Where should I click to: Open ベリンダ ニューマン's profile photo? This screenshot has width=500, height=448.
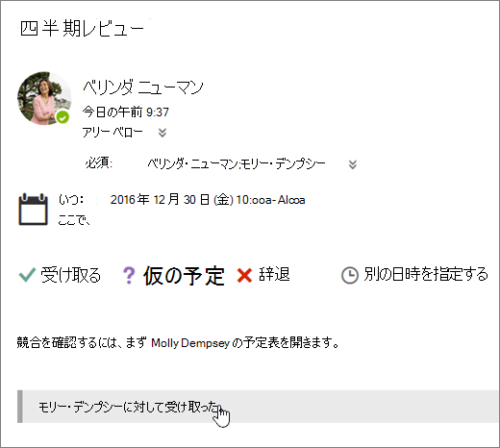tap(44, 98)
